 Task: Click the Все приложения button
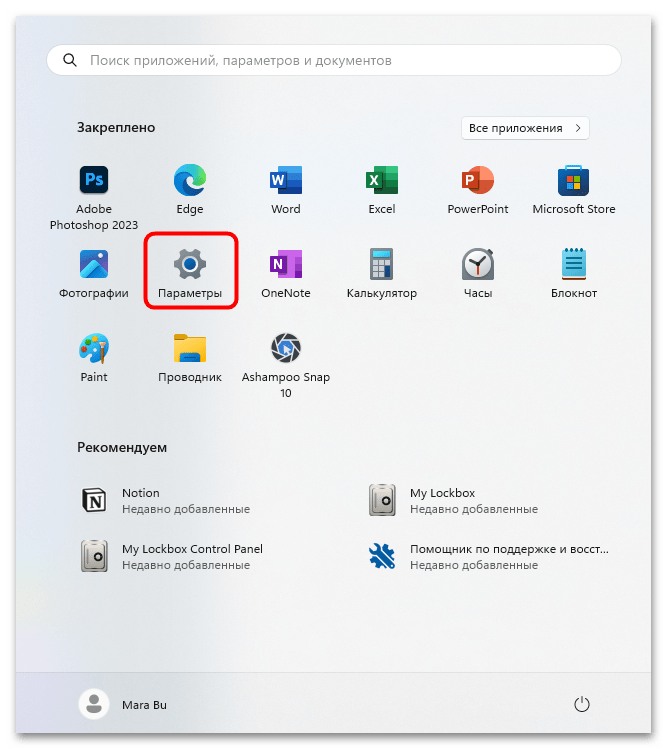pyautogui.click(x=525, y=128)
